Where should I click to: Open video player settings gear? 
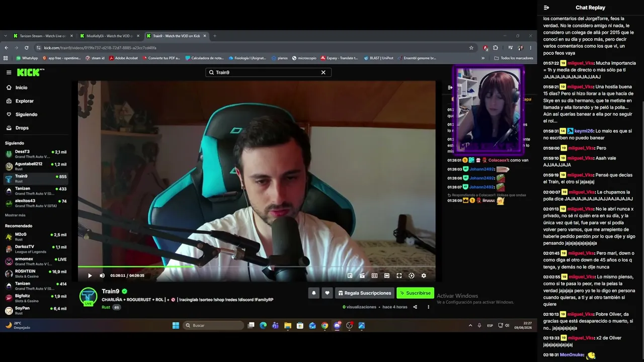point(424,276)
